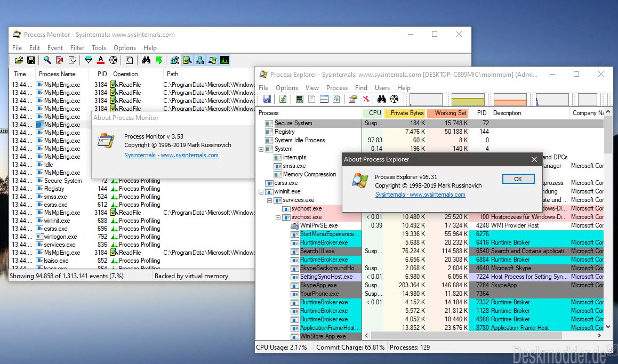
Task: Show Process Tree icon in Process Monitor toolbar
Action: coord(129,60)
